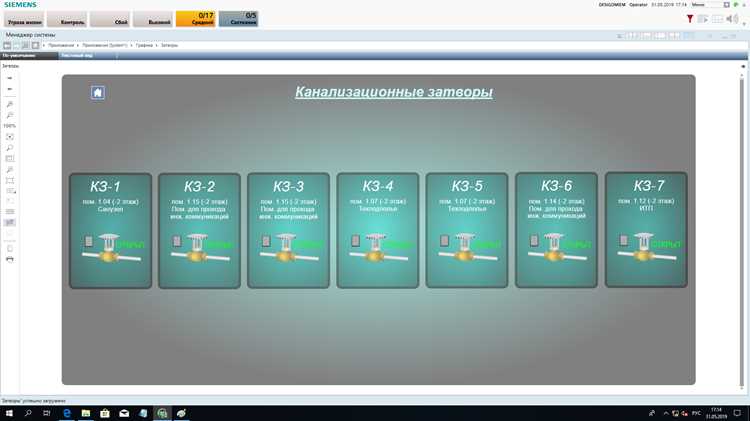Screen dimensions: 750x421
Task: Click the Operator user label
Action: pyautogui.click(x=638, y=5)
